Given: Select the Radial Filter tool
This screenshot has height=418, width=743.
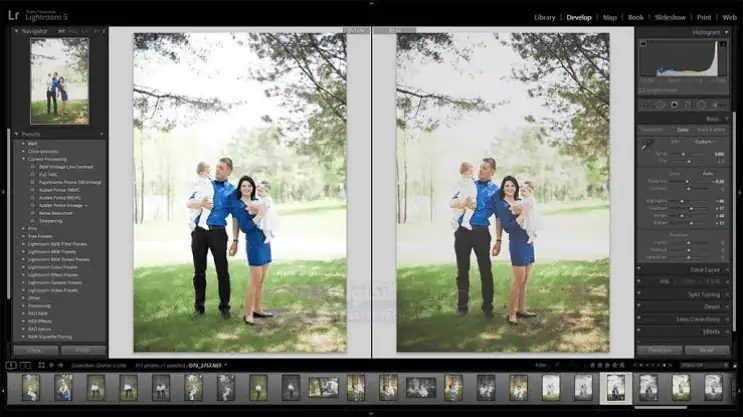Looking at the screenshot, I should point(701,105).
